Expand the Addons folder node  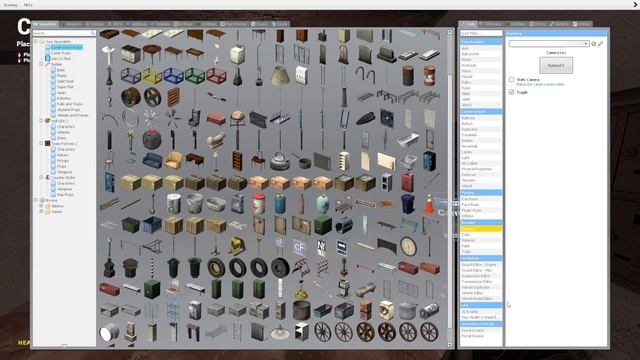coord(41,206)
